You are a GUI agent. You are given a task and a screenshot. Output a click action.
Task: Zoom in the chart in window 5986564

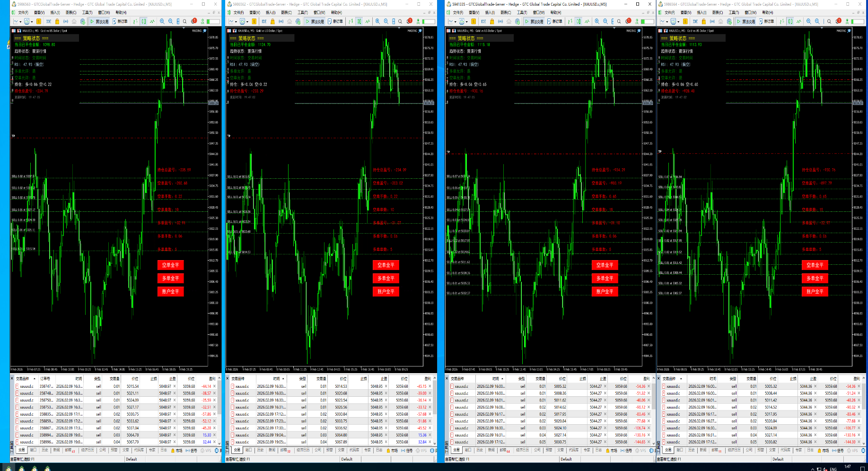809,21
